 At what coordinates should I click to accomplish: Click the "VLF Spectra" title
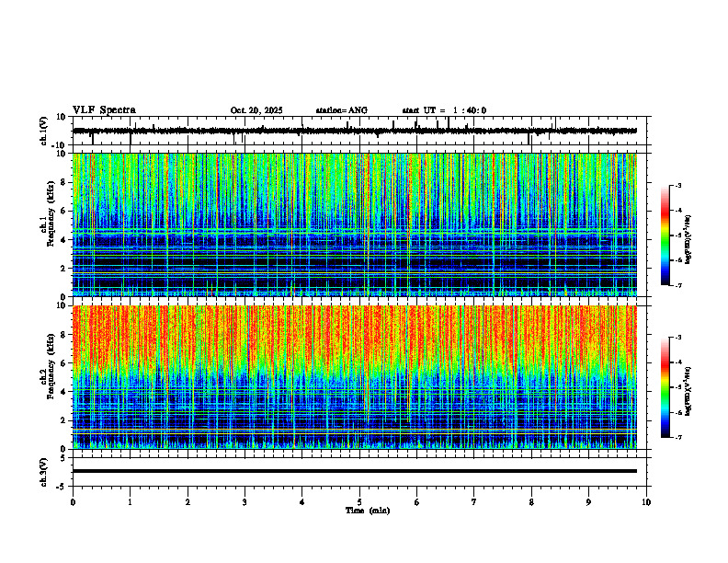(104, 110)
